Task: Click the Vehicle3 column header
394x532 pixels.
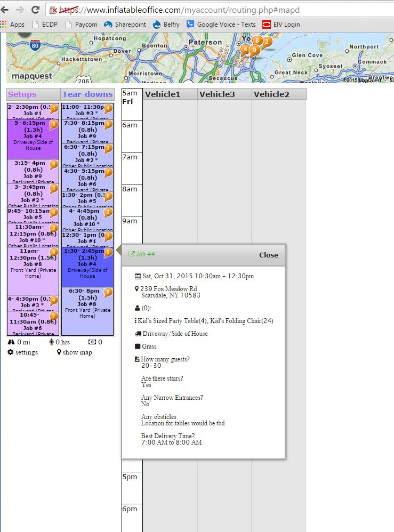Action: (x=217, y=94)
